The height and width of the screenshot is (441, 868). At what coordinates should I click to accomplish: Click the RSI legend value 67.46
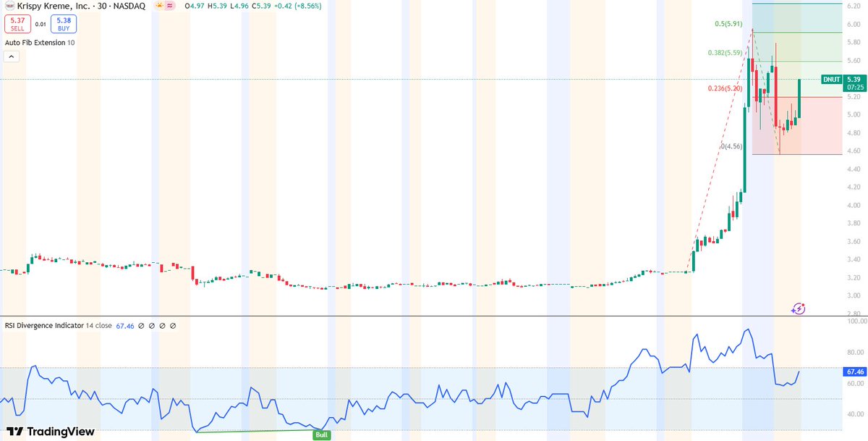126,326
